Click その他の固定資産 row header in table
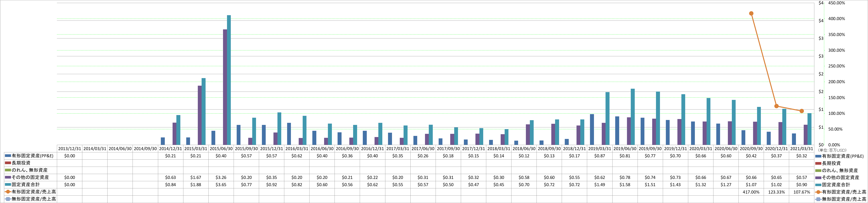The height and width of the screenshot is (203, 868). pyautogui.click(x=30, y=177)
